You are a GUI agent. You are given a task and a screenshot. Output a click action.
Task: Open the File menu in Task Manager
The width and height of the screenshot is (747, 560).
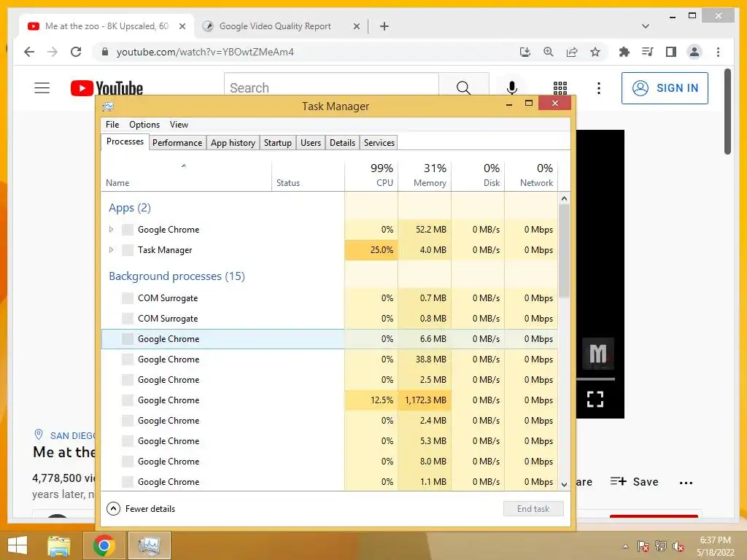[112, 124]
